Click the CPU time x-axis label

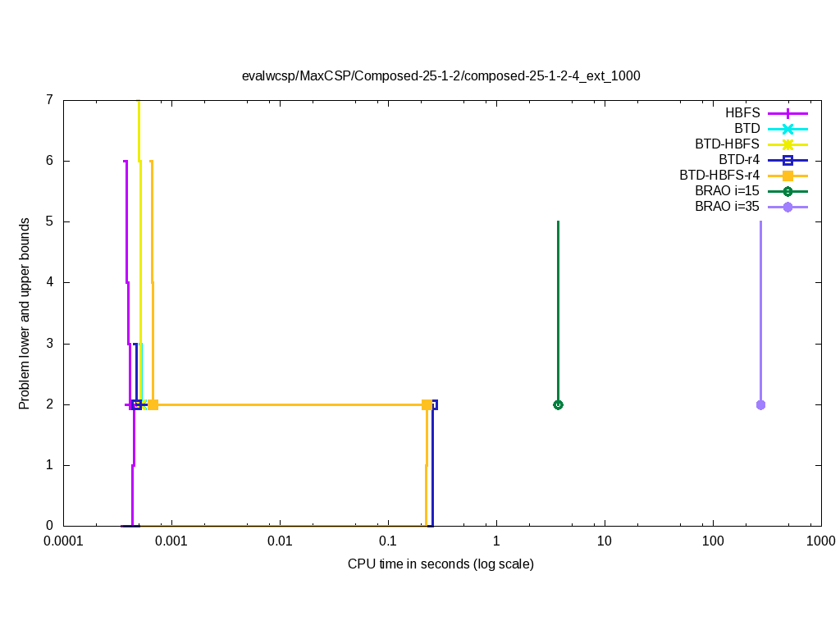pyautogui.click(x=441, y=564)
